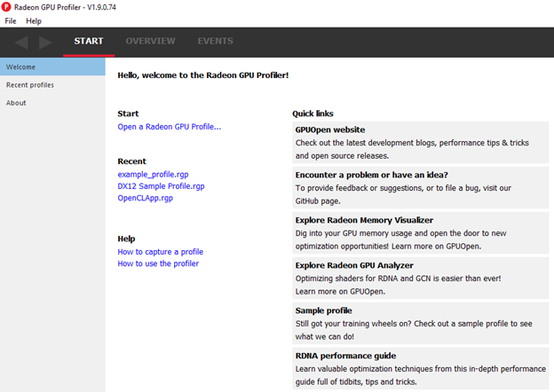
Task: Open recent file OpenCLApp.rgp
Action: pyautogui.click(x=145, y=198)
